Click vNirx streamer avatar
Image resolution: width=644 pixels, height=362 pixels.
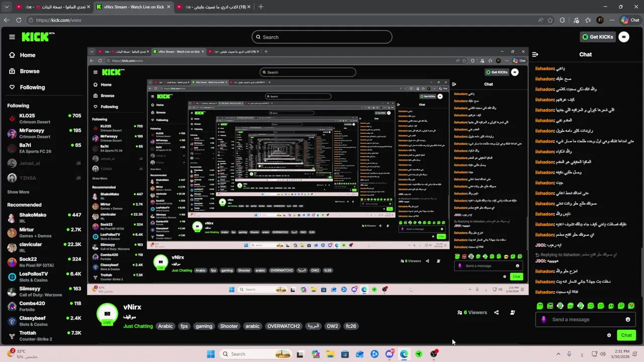[107, 314]
